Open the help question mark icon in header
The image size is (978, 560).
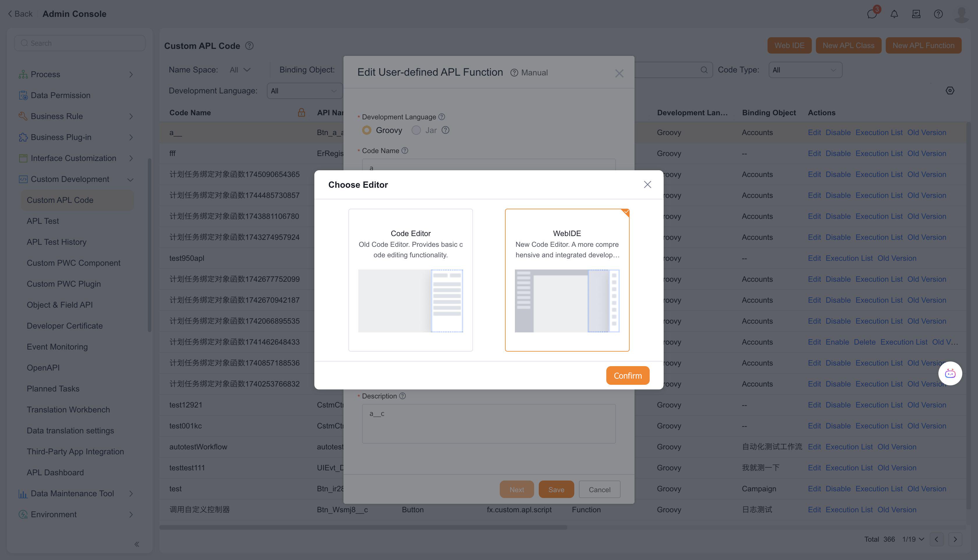(938, 14)
